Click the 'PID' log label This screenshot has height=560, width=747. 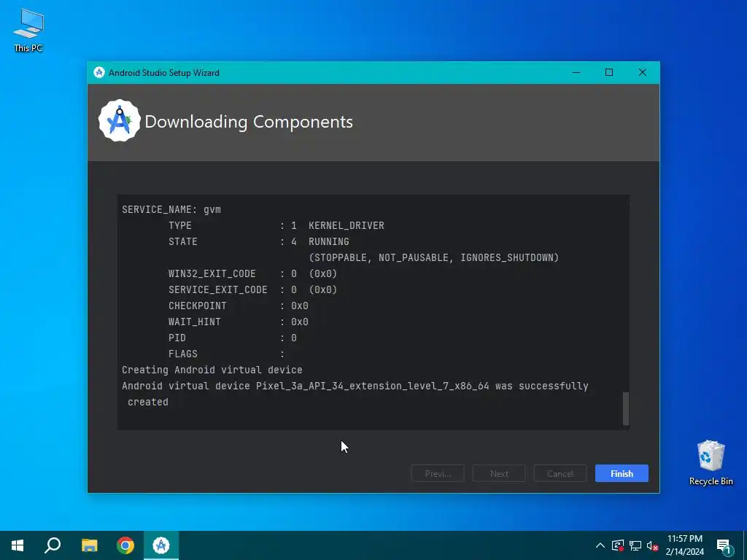point(177,338)
